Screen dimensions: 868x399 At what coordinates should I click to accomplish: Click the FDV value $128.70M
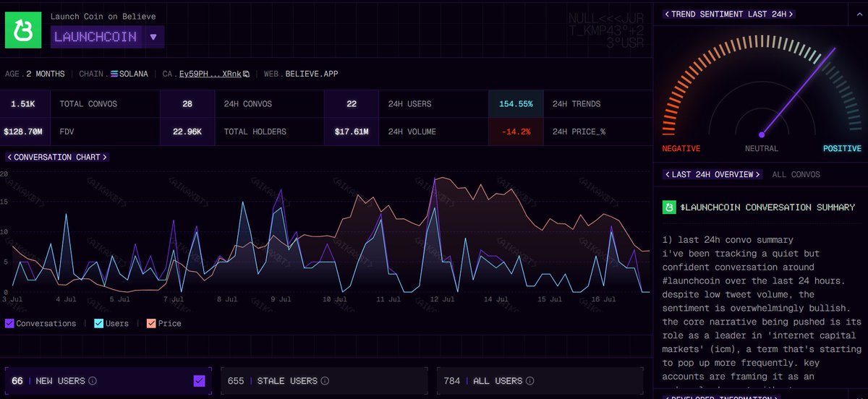pyautogui.click(x=24, y=132)
